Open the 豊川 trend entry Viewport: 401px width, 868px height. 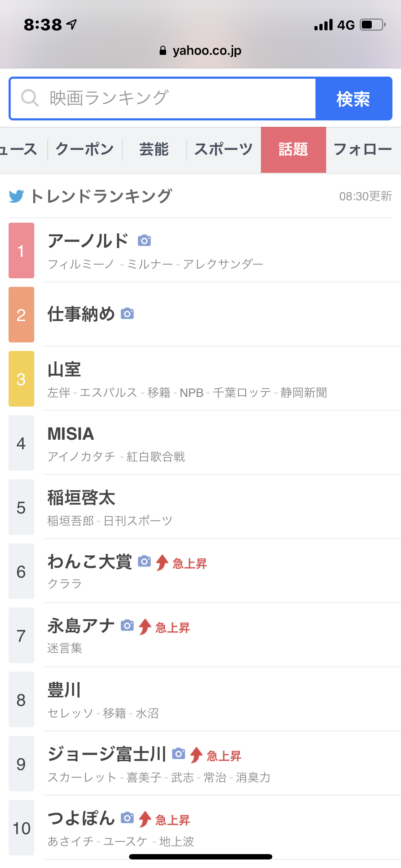(x=65, y=690)
